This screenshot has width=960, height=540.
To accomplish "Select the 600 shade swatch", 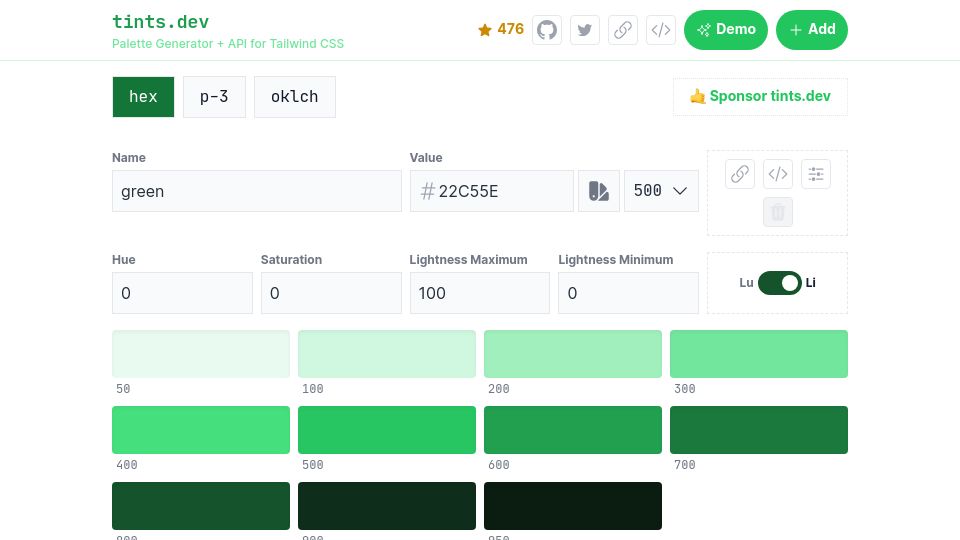I will [573, 430].
